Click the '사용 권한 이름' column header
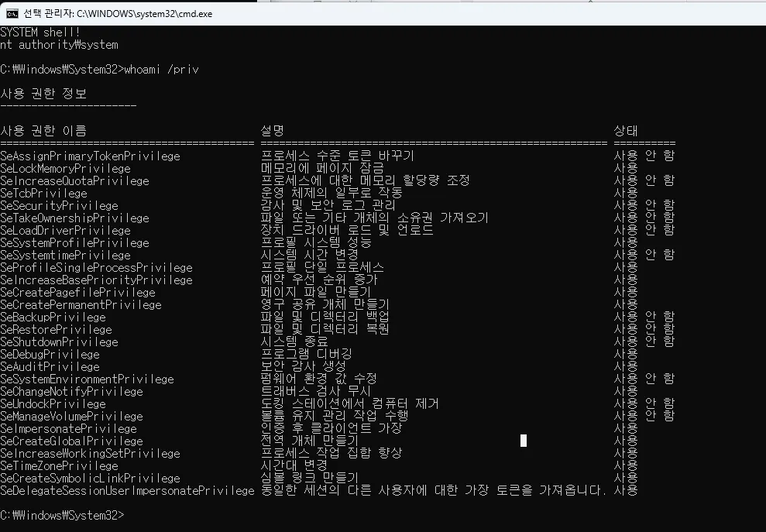The width and height of the screenshot is (766, 532). [43, 131]
